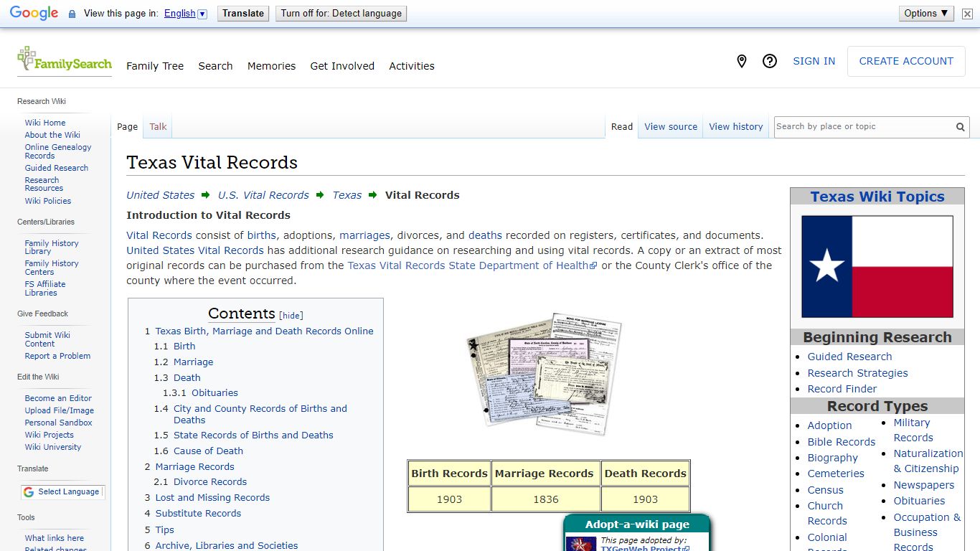Open Adoption record type link
The image size is (980, 551).
click(829, 425)
